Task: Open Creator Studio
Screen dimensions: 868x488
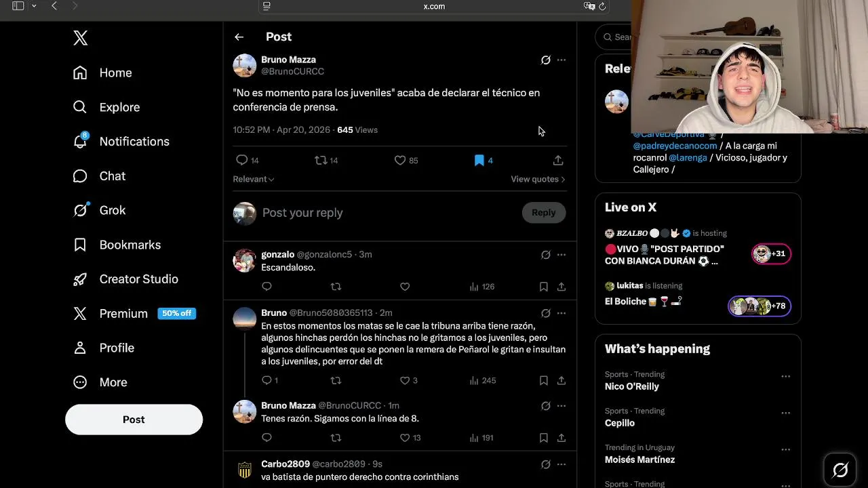Action: (x=125, y=279)
